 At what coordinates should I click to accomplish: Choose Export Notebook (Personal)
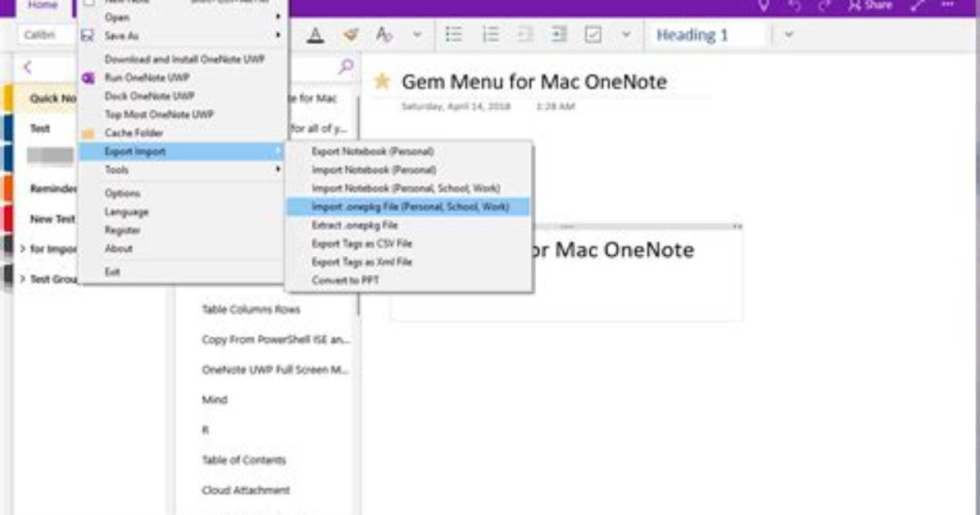409,152
